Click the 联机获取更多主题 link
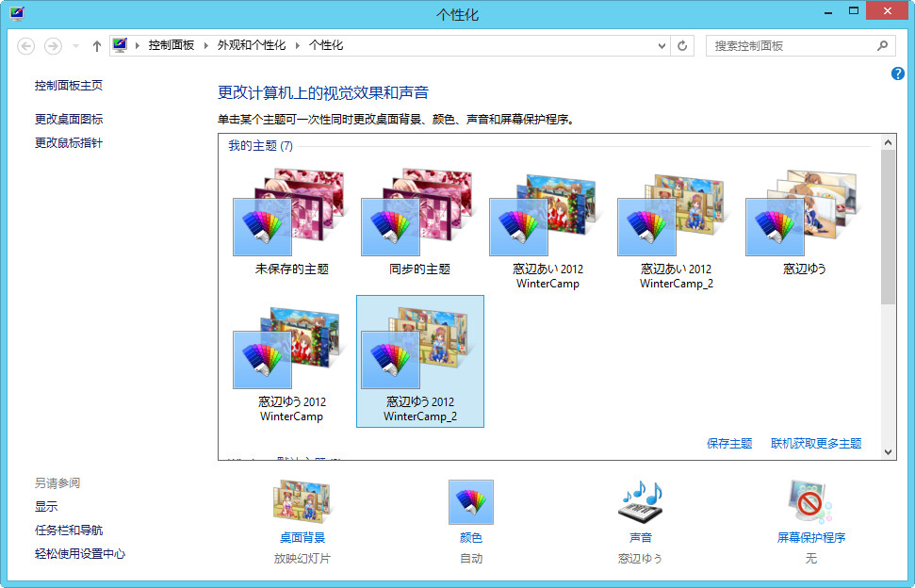The width and height of the screenshot is (915, 588). pos(816,443)
